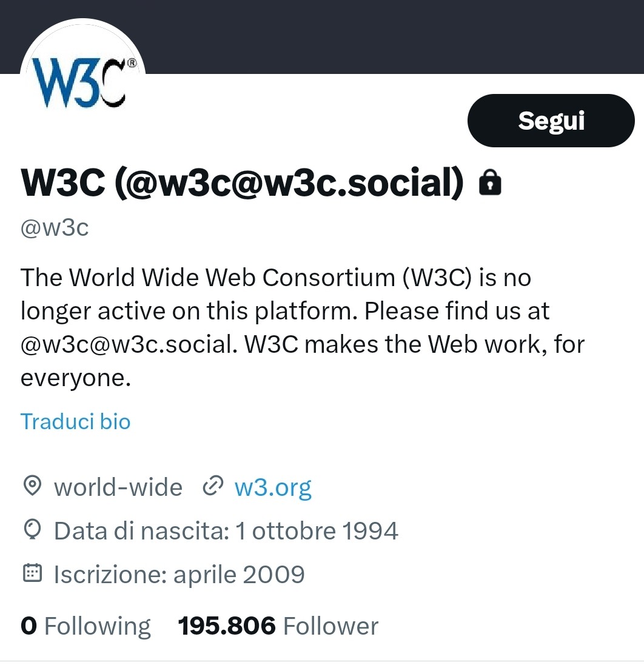Viewport: 644px width, 668px height.
Task: Click the birthday balloon icon
Action: (x=32, y=530)
